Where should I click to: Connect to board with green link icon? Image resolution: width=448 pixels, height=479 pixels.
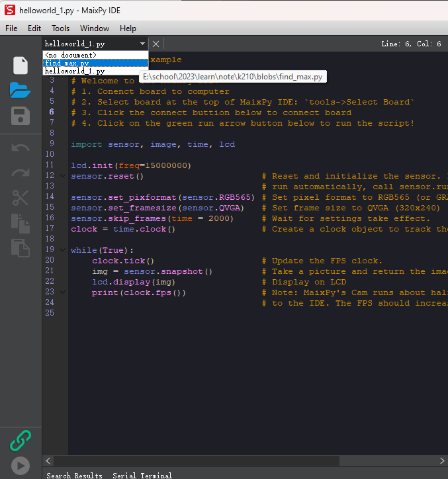[21, 441]
